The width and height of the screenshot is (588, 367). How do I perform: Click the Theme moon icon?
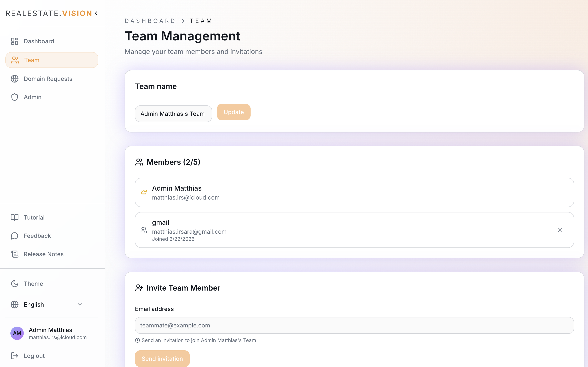15,283
